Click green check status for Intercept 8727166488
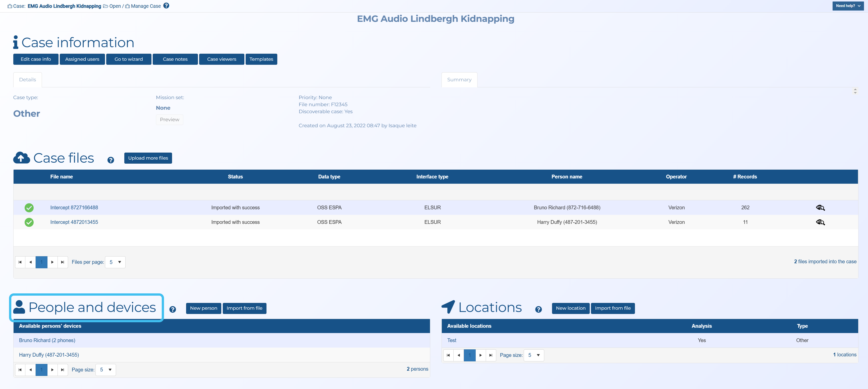 29,208
